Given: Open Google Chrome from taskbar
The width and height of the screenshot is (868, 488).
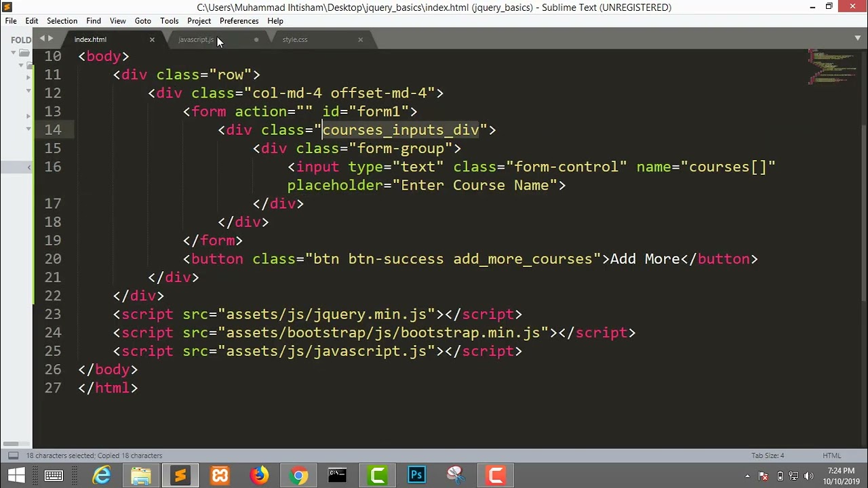Looking at the screenshot, I should (x=298, y=476).
